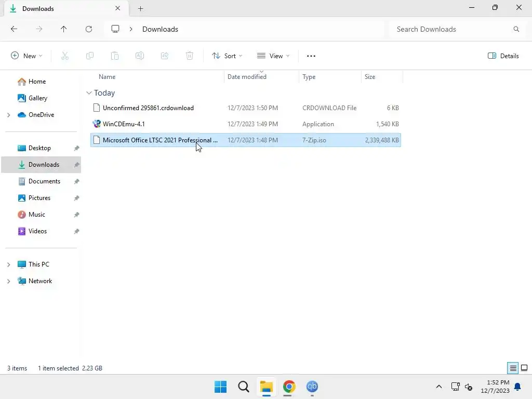Delete the selected file with trash icon
The image size is (532, 399).
[190, 56]
